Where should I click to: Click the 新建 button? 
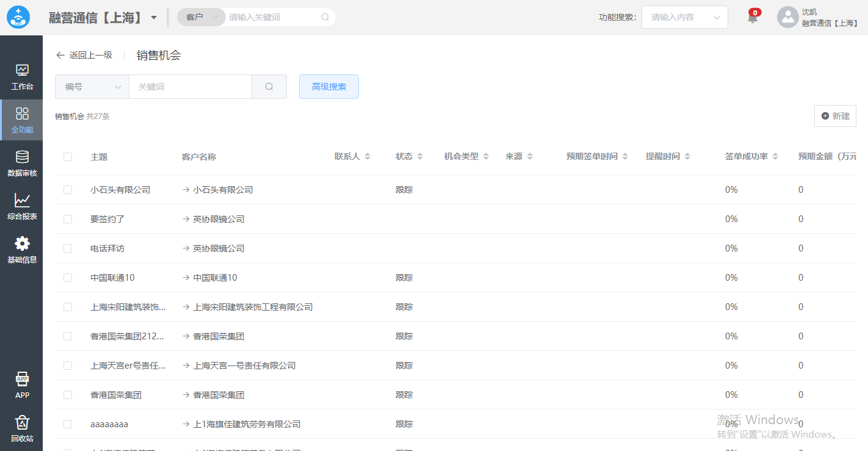pos(835,116)
